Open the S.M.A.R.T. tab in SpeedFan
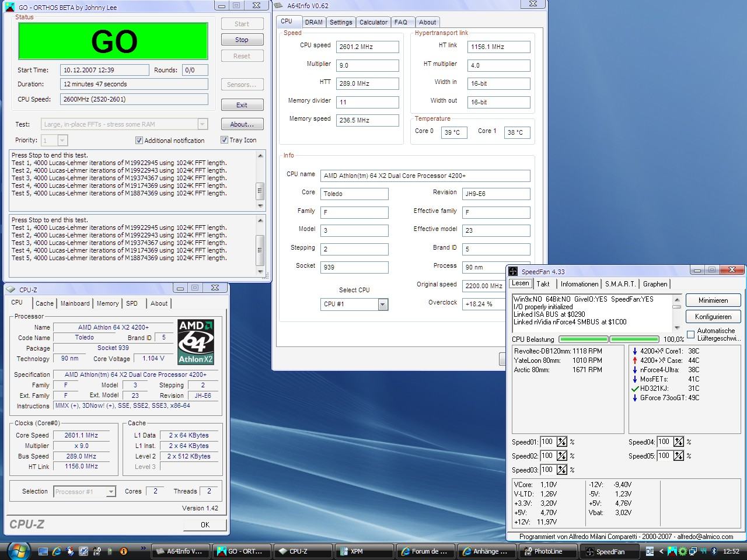The height and width of the screenshot is (560, 747). [x=620, y=284]
